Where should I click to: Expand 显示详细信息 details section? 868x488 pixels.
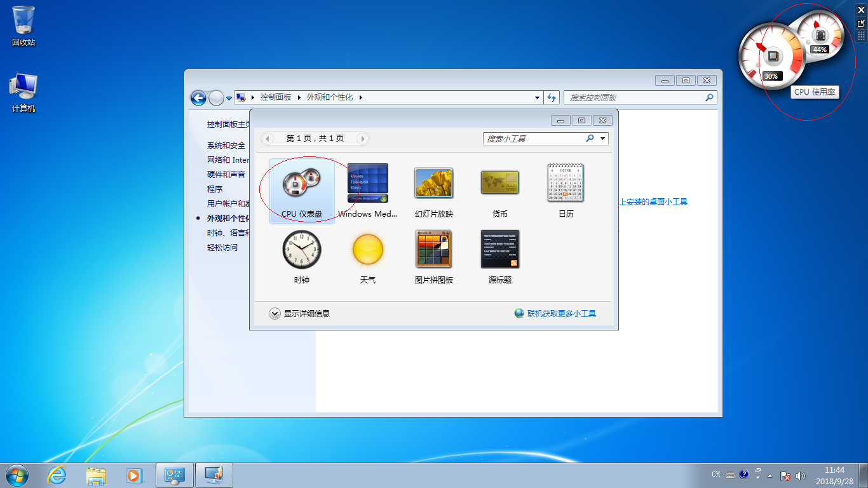click(x=299, y=313)
